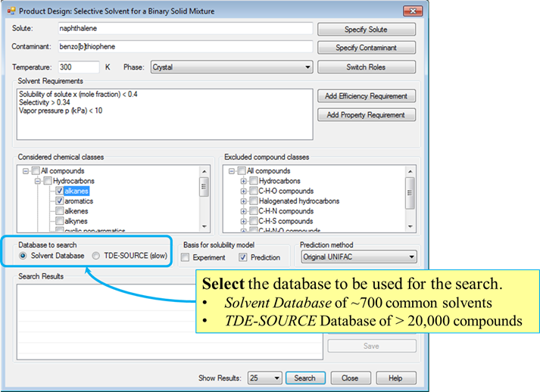
Task: Expand C-H-N compounds in Excluded classes
Action: point(243,211)
